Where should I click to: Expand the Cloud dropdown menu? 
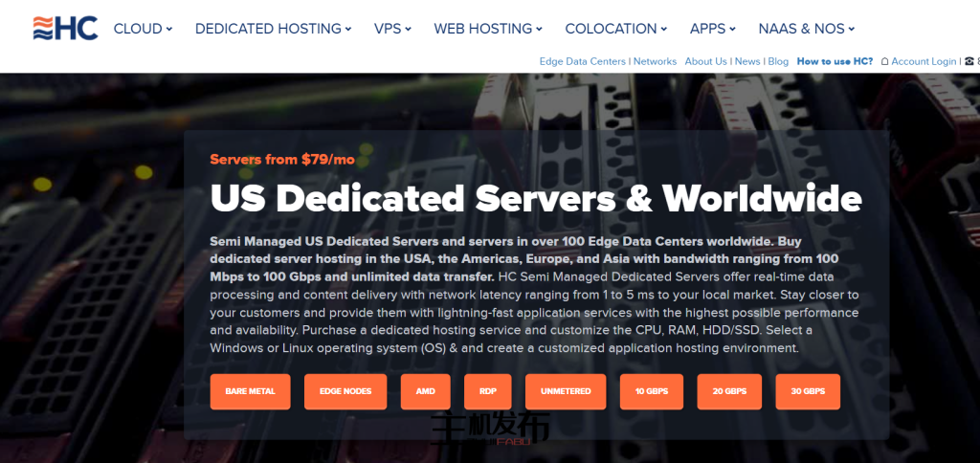tap(143, 29)
